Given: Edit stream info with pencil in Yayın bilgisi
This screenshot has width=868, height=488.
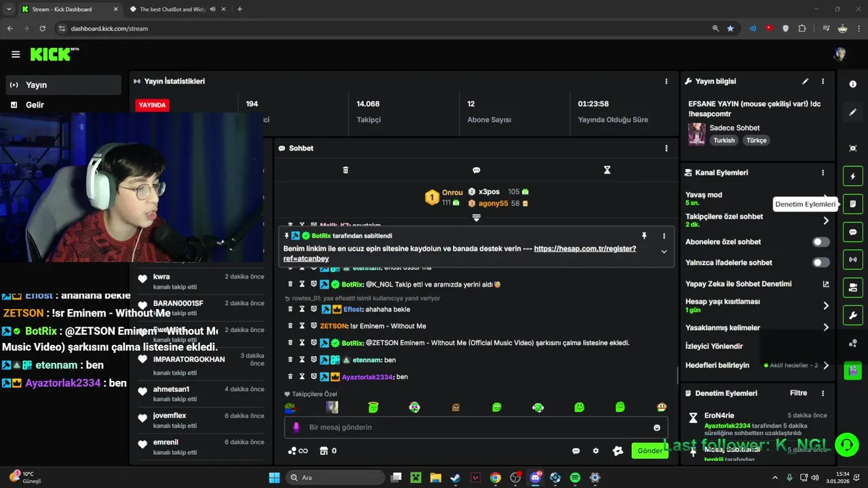Looking at the screenshot, I should tap(805, 81).
